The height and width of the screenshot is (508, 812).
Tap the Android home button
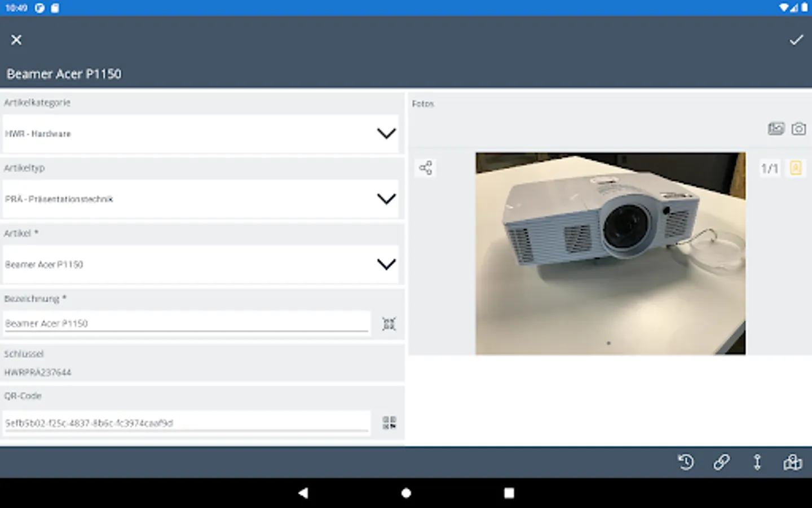[406, 493]
